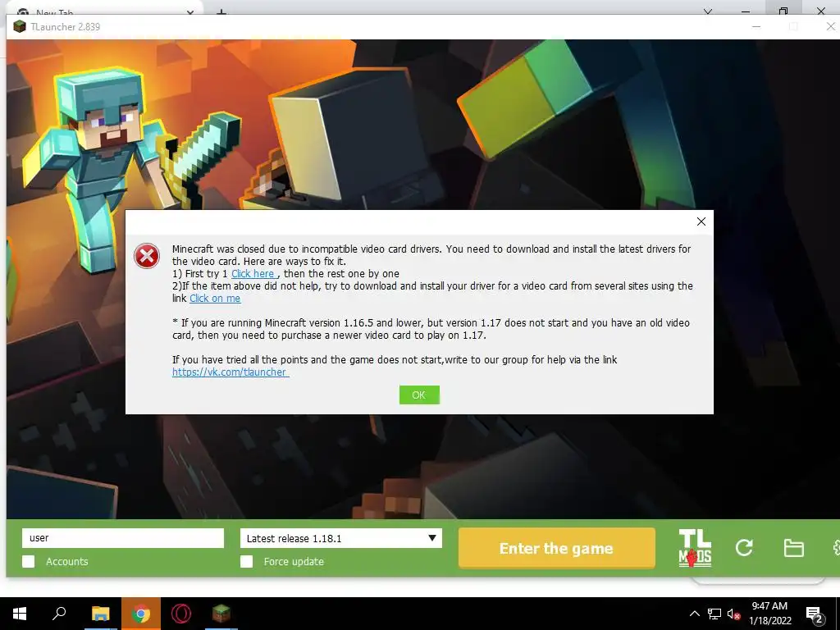Toggle the Accounts checkbox
This screenshot has height=630, width=840.
[29, 561]
